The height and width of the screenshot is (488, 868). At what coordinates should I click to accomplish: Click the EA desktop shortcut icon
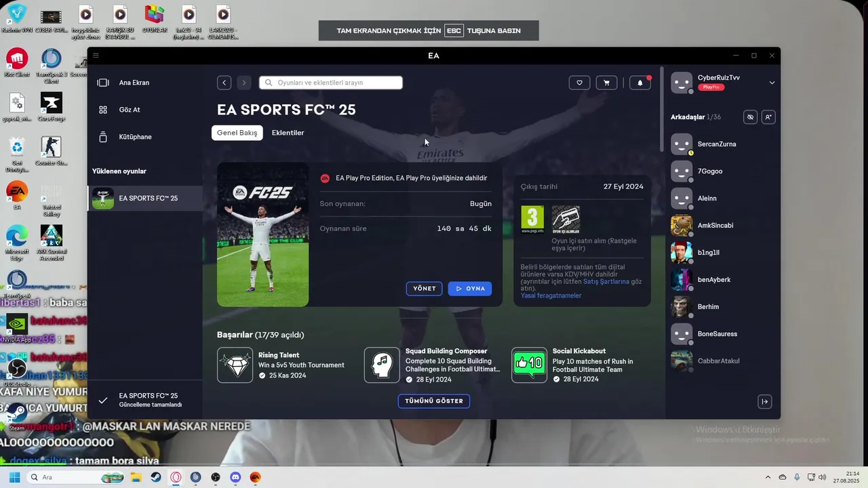coord(17,196)
